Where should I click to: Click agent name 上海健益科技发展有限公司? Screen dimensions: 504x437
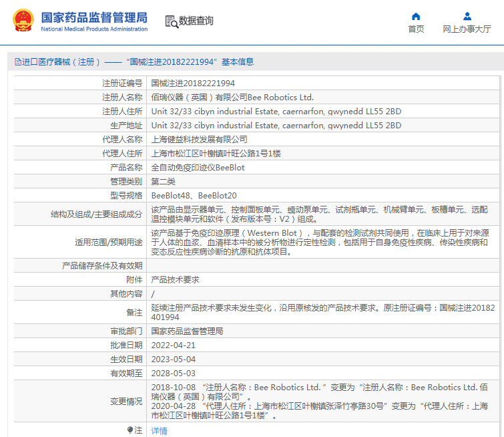pos(199,140)
